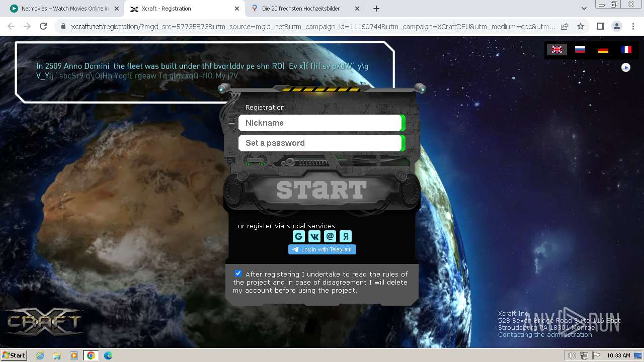Bookmark this page star icon
The image size is (644, 362).
[581, 26]
